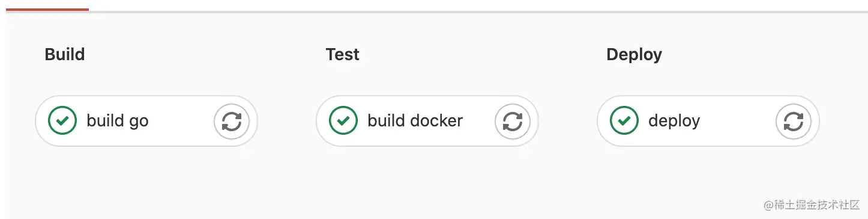Click deploy job passed status checkmark
The image size is (868, 219).
pos(624,121)
